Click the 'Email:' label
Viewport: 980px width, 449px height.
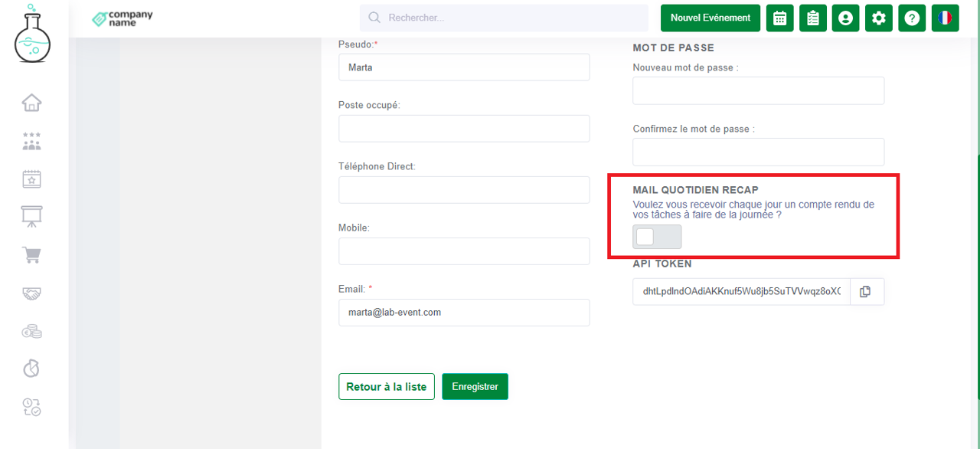(355, 289)
